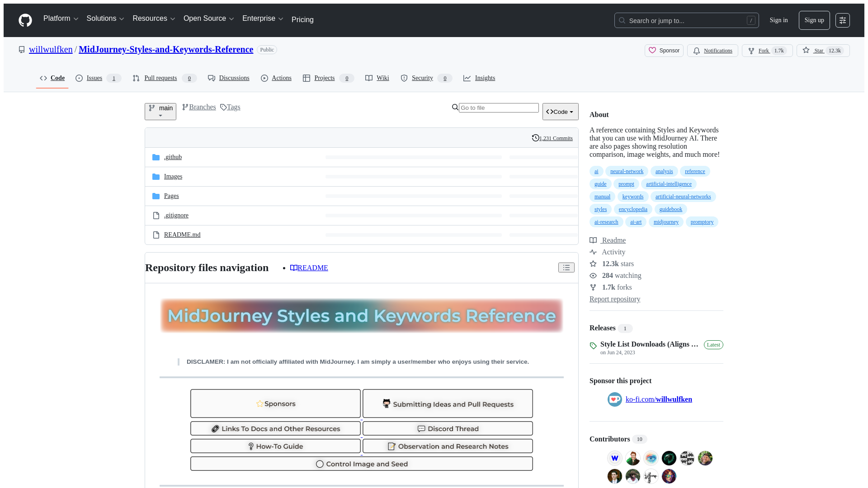Expand the main branch selector
This screenshot has width=868, height=488.
click(160, 112)
